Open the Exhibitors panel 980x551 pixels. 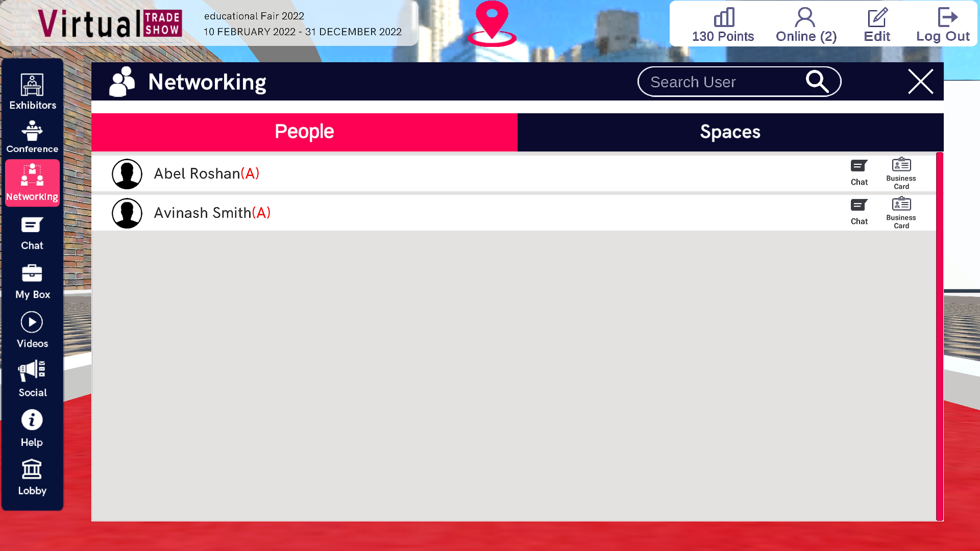tap(32, 89)
